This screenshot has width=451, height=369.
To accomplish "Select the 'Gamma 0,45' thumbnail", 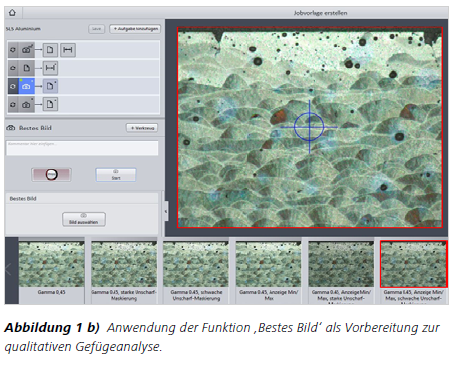I will click(x=51, y=269).
